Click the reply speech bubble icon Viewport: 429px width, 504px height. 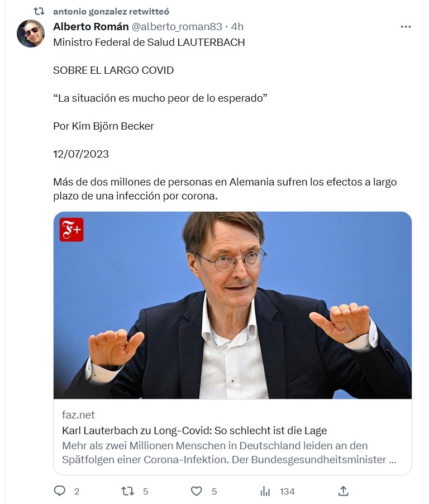[x=59, y=491]
